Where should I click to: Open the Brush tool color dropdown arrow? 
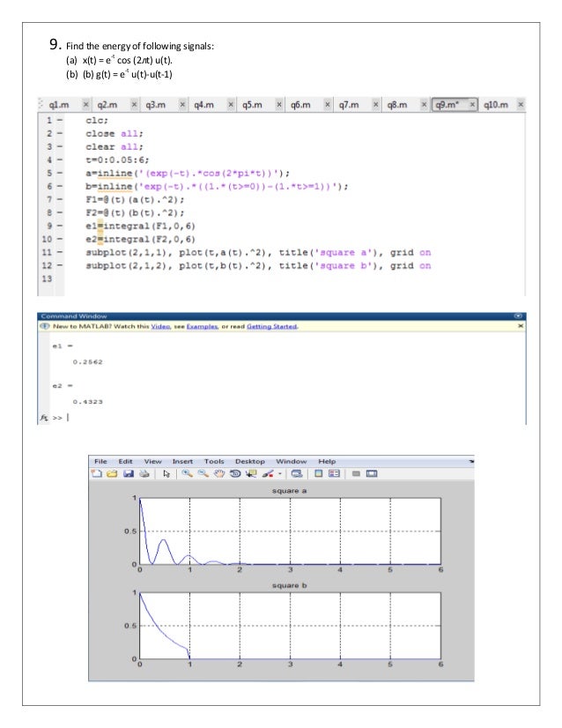(x=280, y=473)
